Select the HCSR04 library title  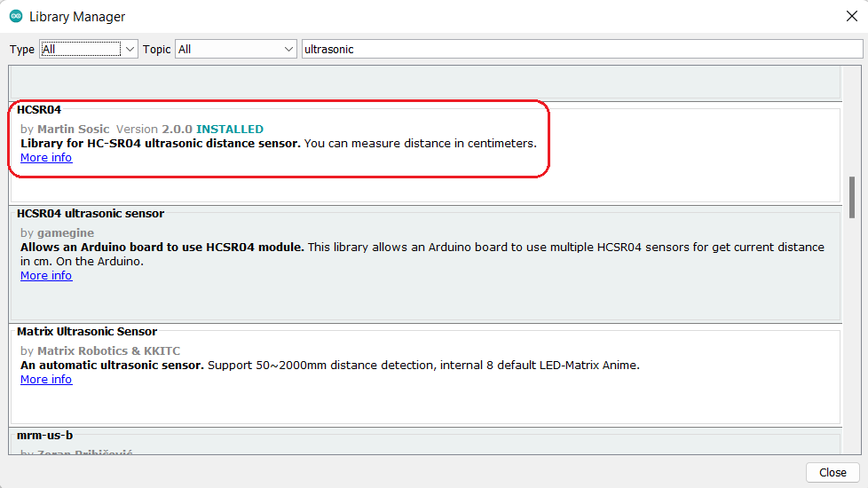39,109
